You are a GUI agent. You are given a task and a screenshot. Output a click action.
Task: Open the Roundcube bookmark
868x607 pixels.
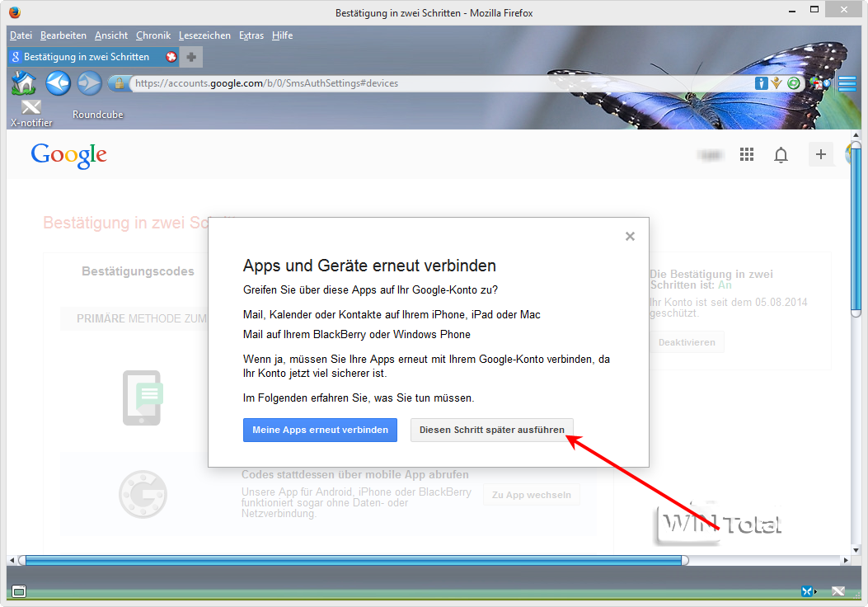[x=97, y=114]
